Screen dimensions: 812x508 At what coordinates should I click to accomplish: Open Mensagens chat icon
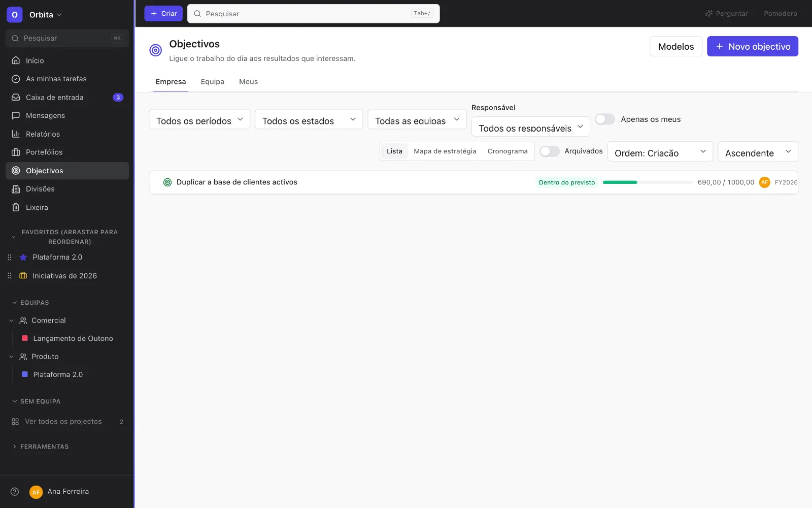(16, 115)
